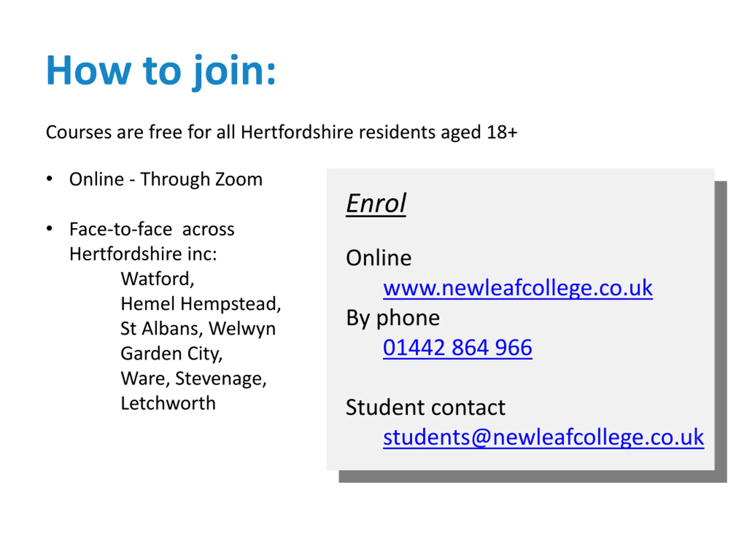This screenshot has width=747, height=560.
Task: Click the 'St Albans, Welwyn' text line
Action: coord(198,329)
